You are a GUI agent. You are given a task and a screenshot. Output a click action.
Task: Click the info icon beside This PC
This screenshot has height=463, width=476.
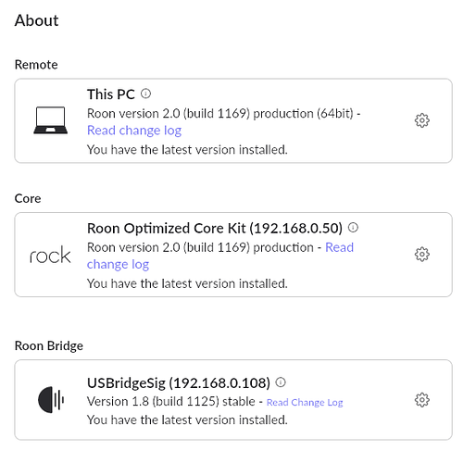[x=145, y=94]
